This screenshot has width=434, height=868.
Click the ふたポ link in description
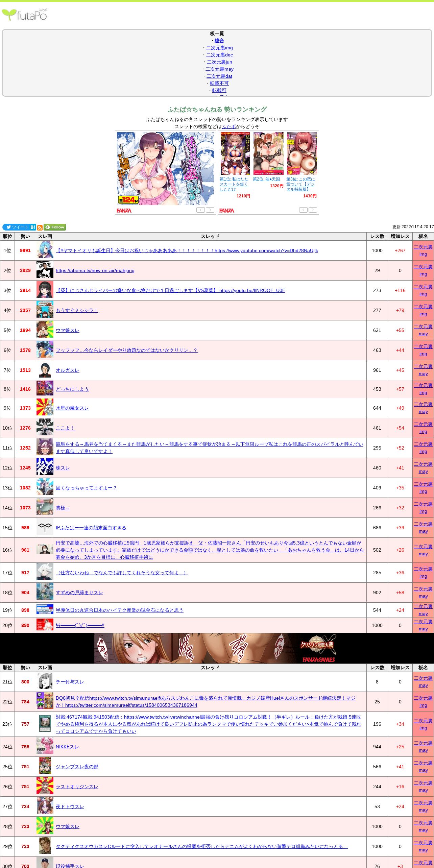(x=229, y=126)
